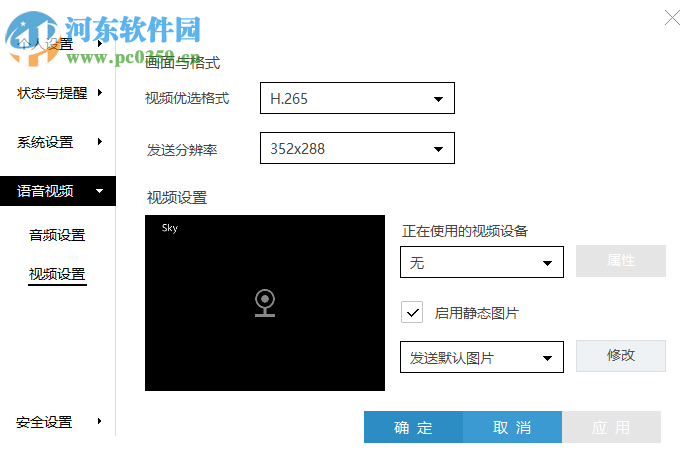This screenshot has width=690, height=460.
Task: Expand arrow next to 系统设置
Action: (x=100, y=141)
